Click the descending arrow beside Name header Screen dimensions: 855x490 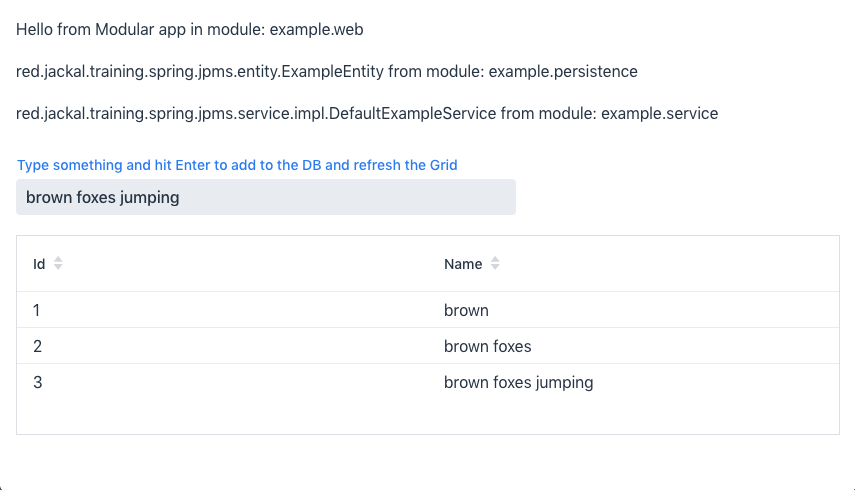(x=495, y=268)
